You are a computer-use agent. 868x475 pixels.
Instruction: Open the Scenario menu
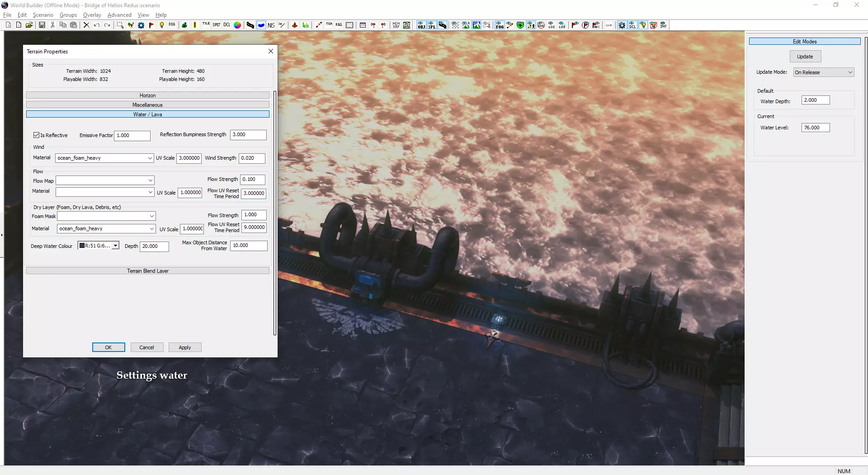point(43,15)
